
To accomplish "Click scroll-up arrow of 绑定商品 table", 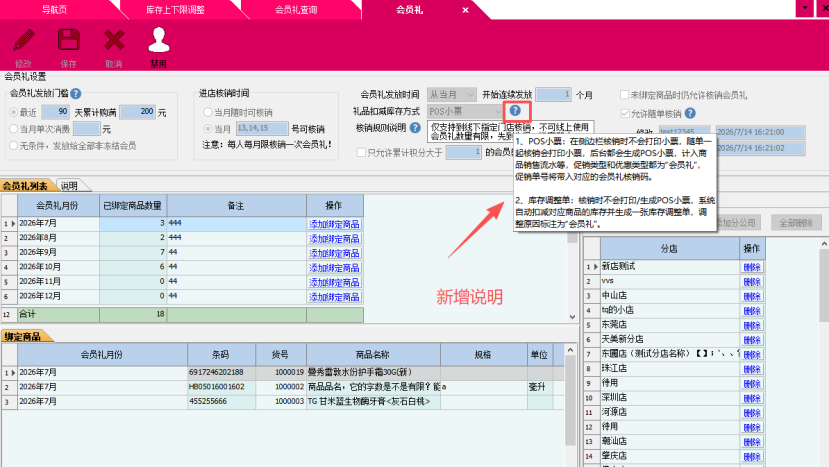I will [570, 350].
